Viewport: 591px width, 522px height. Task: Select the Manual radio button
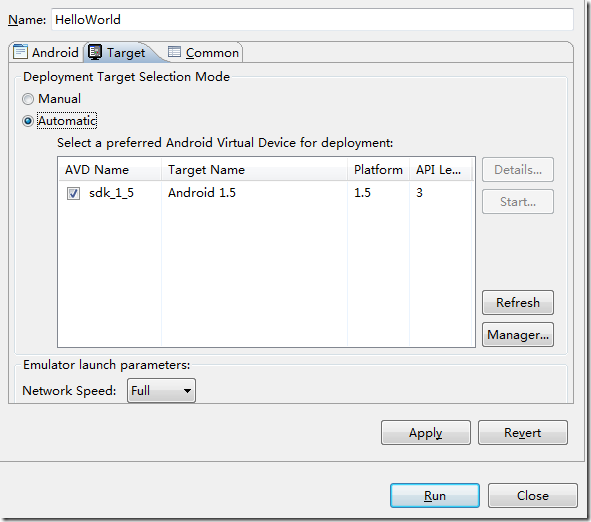[28, 99]
